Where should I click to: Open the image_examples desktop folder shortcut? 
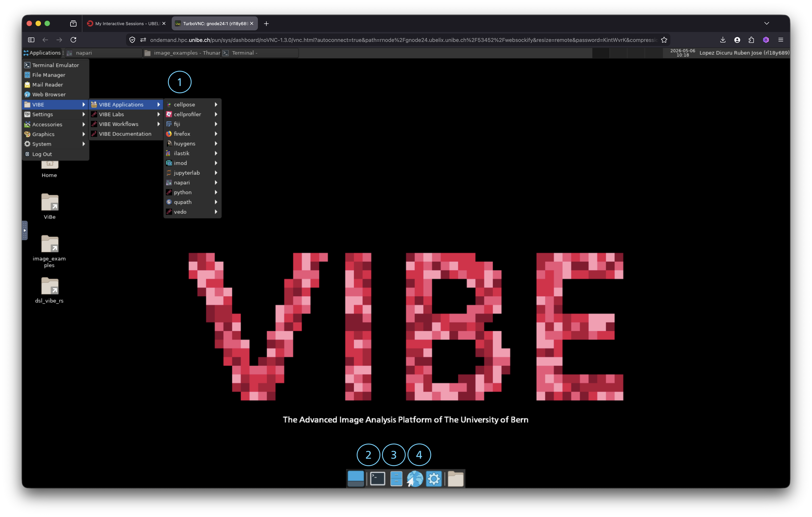click(49, 251)
